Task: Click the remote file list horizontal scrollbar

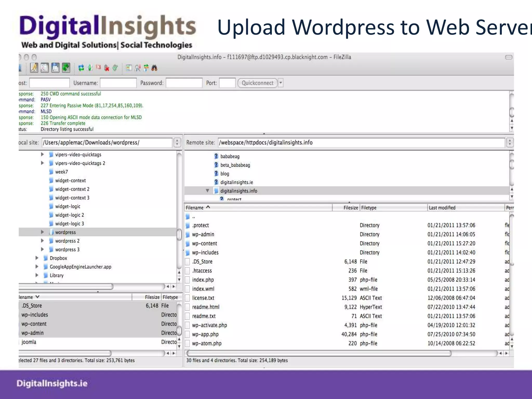Action: (x=319, y=353)
